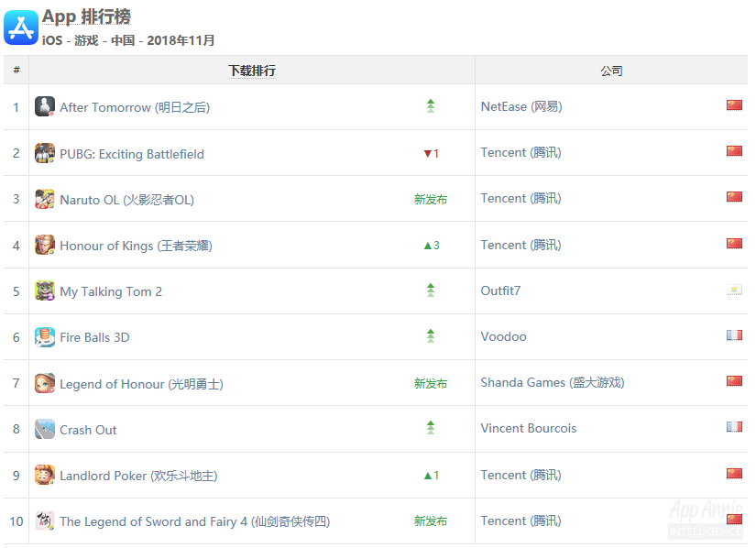Click the rank-up arrow for After Tomorrow

(x=431, y=105)
